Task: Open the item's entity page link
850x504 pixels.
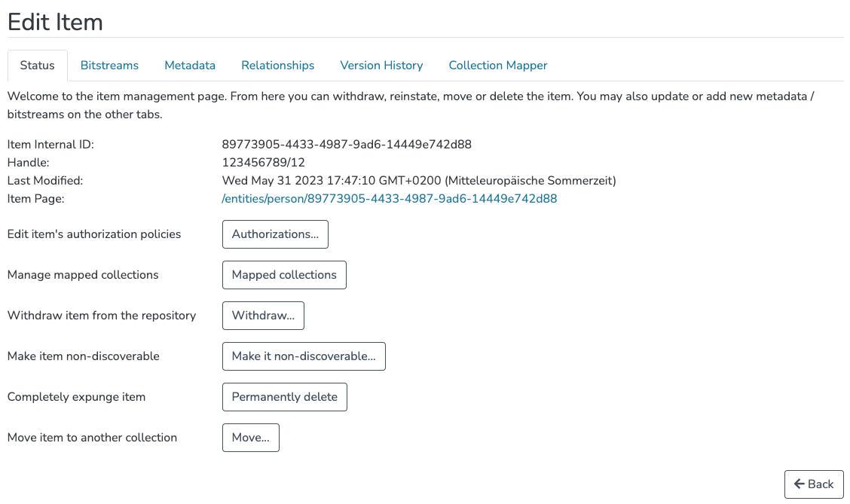Action: pyautogui.click(x=389, y=198)
